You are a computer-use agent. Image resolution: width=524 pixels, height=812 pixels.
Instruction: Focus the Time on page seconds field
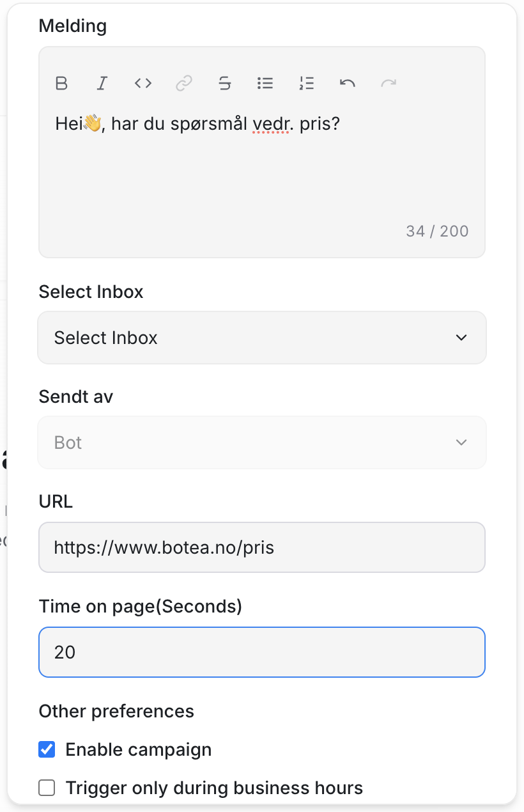(x=262, y=652)
